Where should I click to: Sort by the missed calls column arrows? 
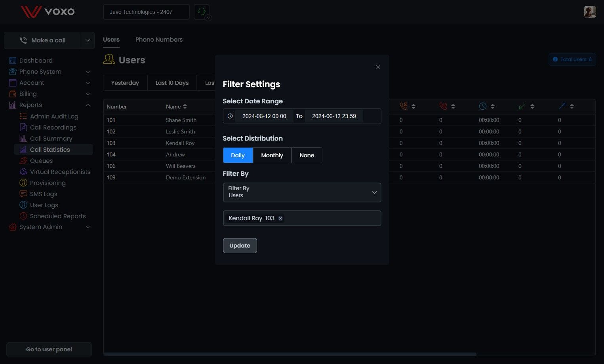pos(413,107)
